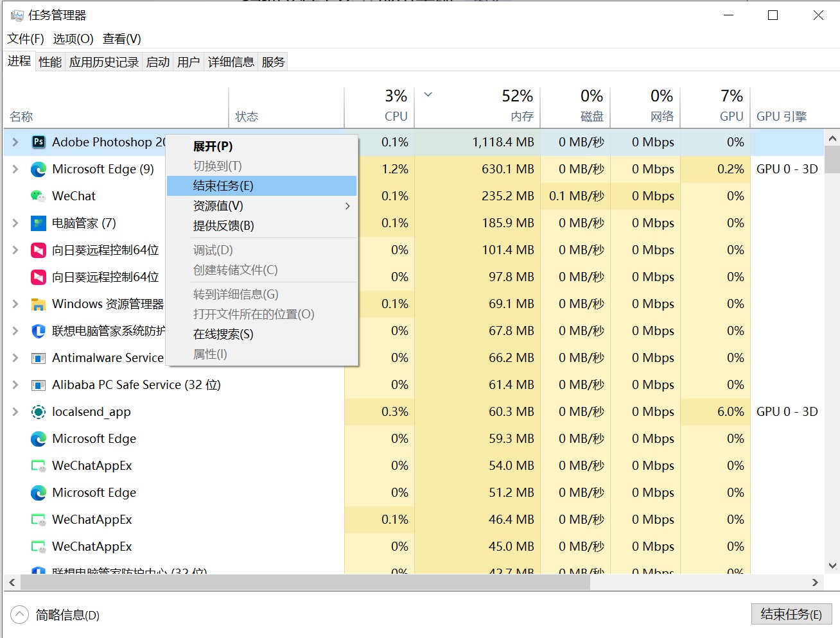Click the 结束任务(E) button at bottom right
The image size is (840, 638).
(791, 614)
